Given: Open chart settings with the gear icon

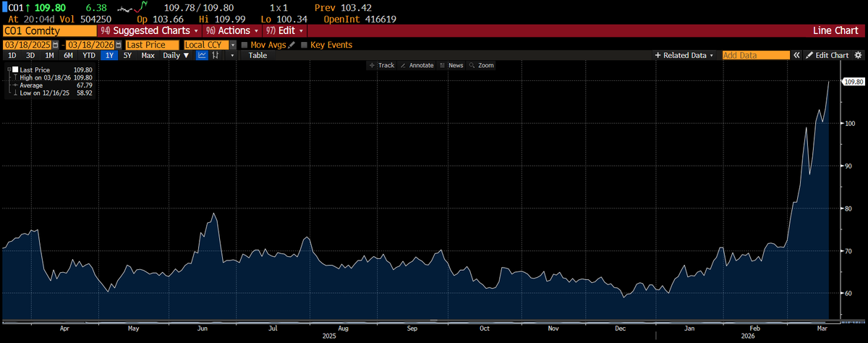Looking at the screenshot, I should [858, 55].
